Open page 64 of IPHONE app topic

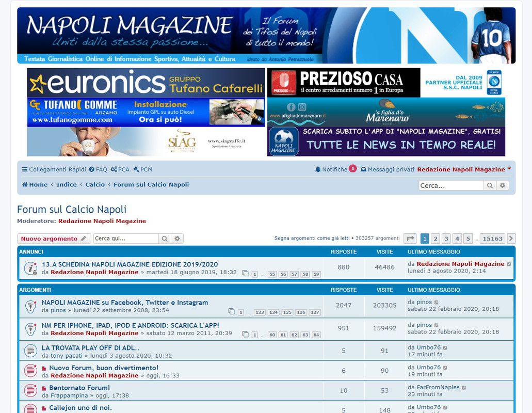tap(316, 335)
